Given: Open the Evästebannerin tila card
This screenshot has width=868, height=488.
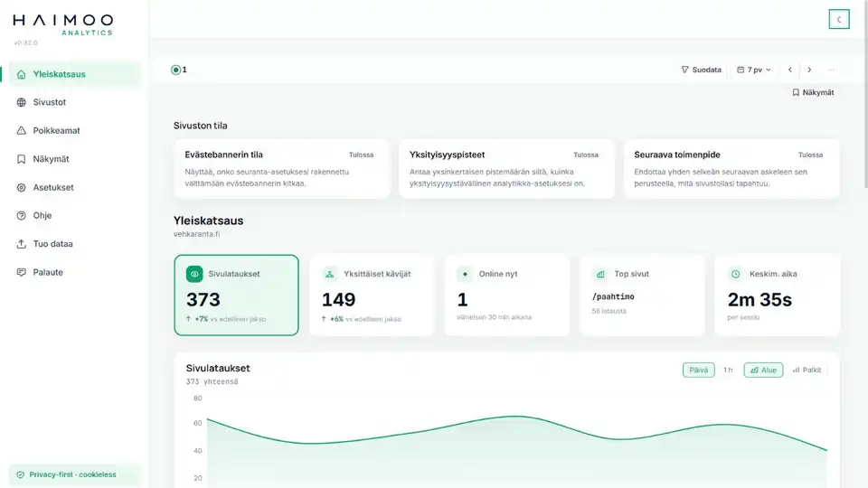Looking at the screenshot, I should 282,169.
